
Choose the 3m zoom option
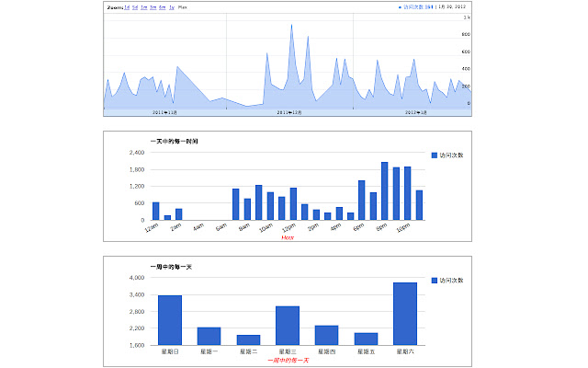tap(153, 6)
